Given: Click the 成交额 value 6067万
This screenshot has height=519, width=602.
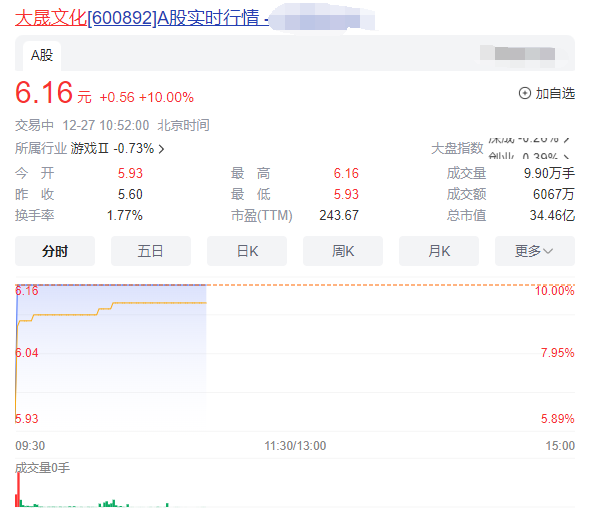Looking at the screenshot, I should [554, 194].
